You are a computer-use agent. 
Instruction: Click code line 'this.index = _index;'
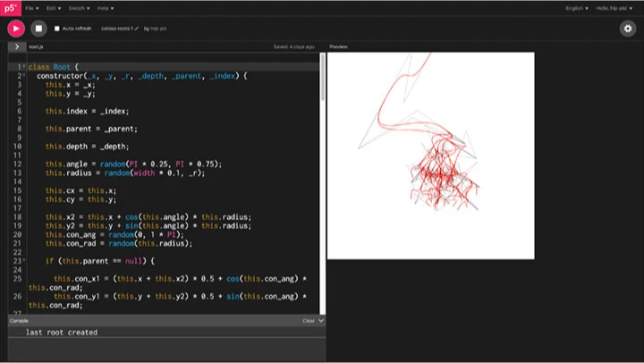click(x=87, y=111)
